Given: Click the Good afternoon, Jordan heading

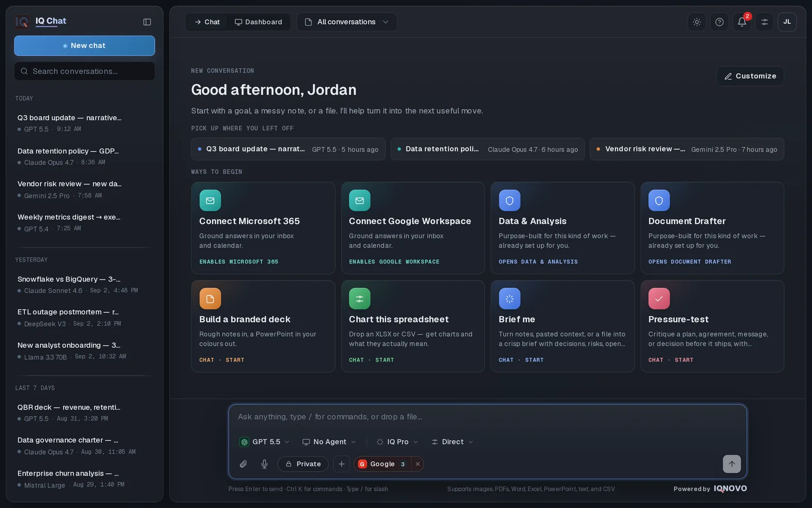Looking at the screenshot, I should pos(274,90).
